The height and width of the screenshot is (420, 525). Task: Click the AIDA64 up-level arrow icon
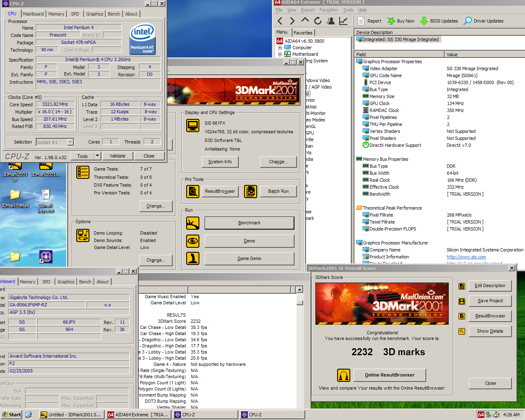click(x=305, y=20)
